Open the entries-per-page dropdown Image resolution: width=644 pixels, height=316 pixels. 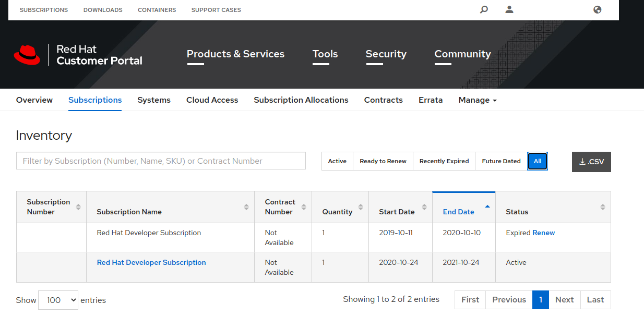point(58,300)
